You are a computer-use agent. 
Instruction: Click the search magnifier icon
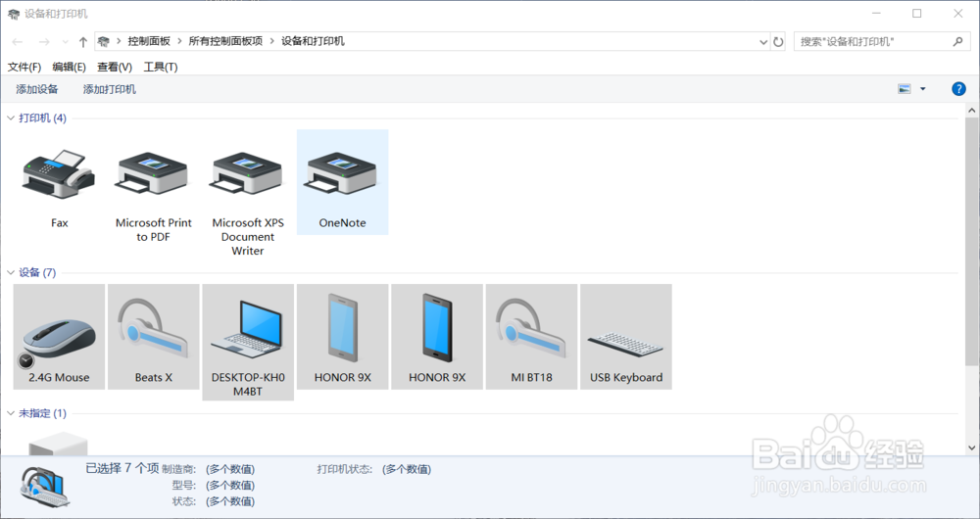(x=957, y=42)
